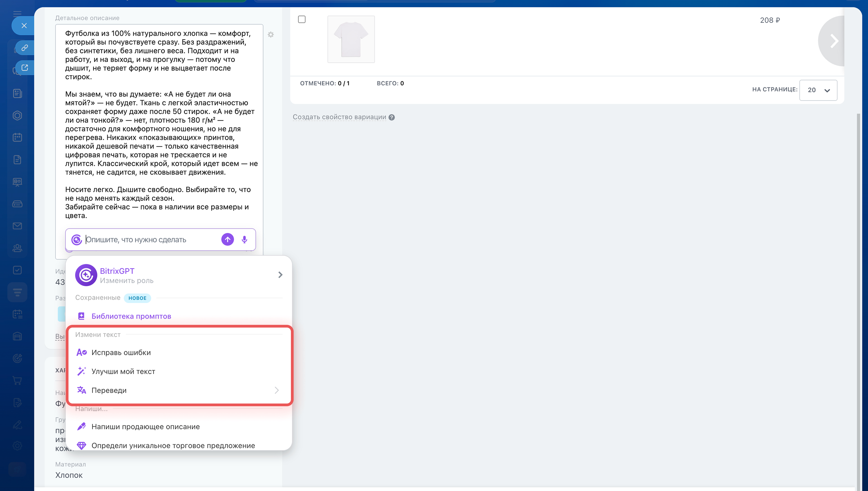Screen dimensions: 868x491
Task: Click the white t-shirt product thumbnail
Action: click(351, 40)
